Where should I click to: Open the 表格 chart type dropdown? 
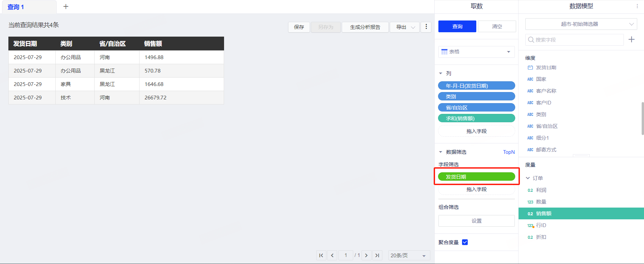[476, 52]
